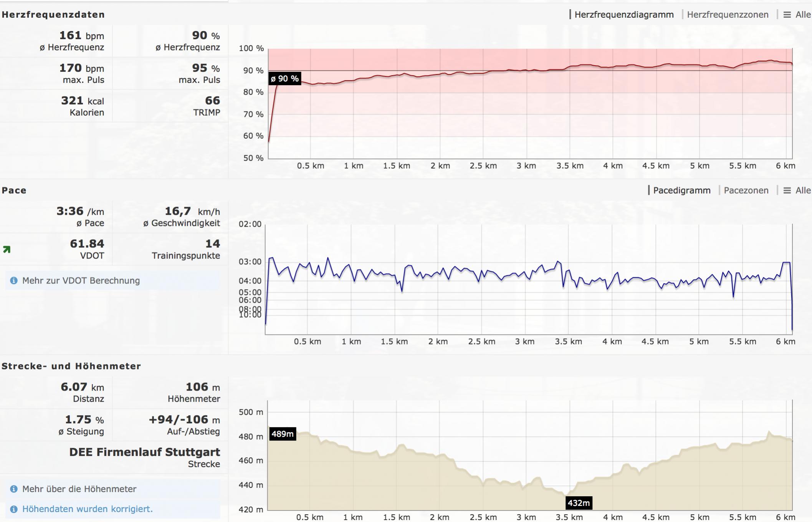Open the Alle dropdown in Pace section

(x=803, y=191)
